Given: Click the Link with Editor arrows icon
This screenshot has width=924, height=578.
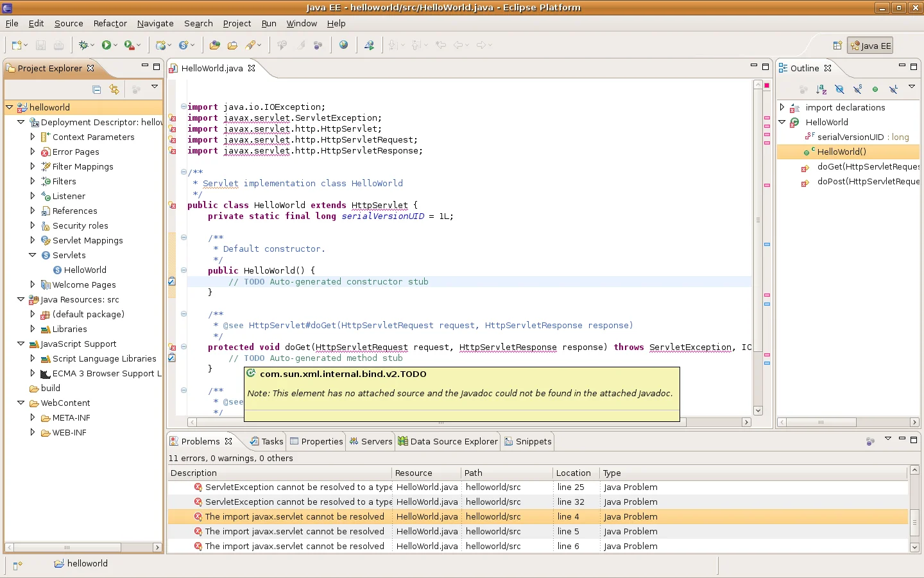Looking at the screenshot, I should point(114,89).
